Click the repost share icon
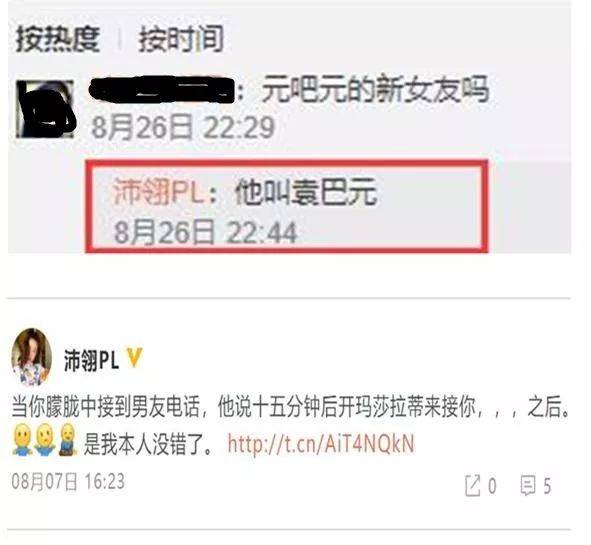Image resolution: width=591 pixels, height=545 pixels. pos(473,486)
